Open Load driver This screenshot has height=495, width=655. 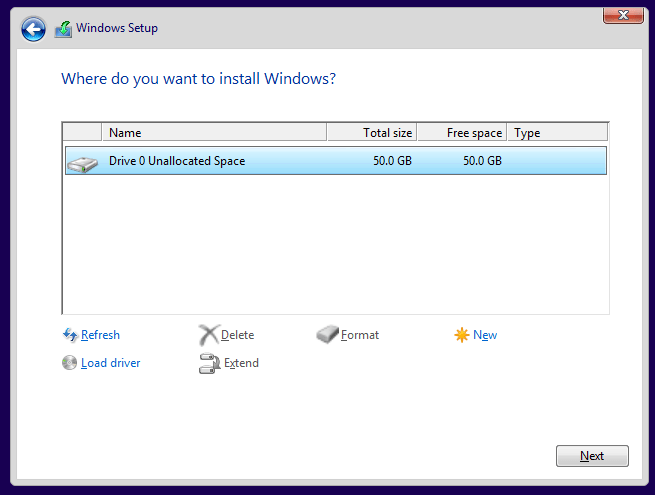(x=111, y=363)
